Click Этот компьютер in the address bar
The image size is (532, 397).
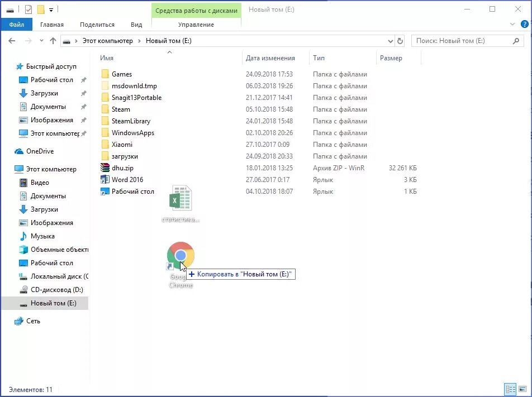coord(107,41)
